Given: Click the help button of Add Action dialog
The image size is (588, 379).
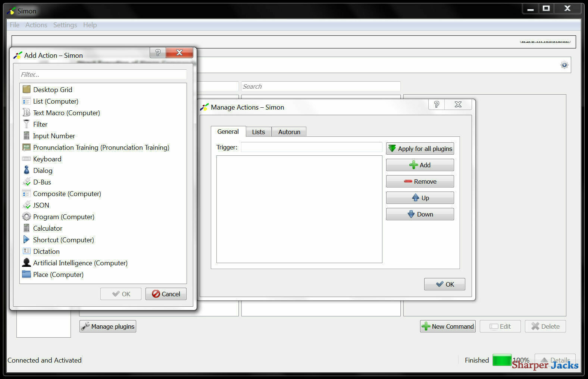Looking at the screenshot, I should tap(158, 53).
